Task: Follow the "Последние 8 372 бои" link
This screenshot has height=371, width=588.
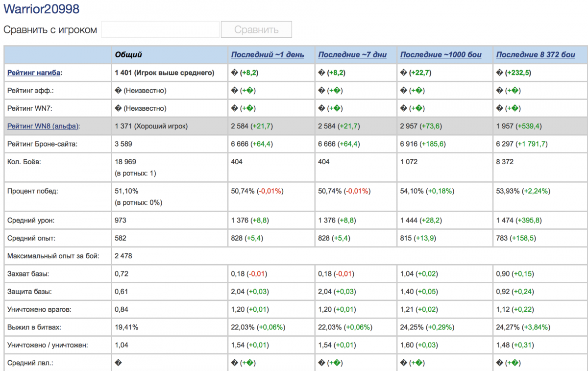Action: [x=536, y=55]
